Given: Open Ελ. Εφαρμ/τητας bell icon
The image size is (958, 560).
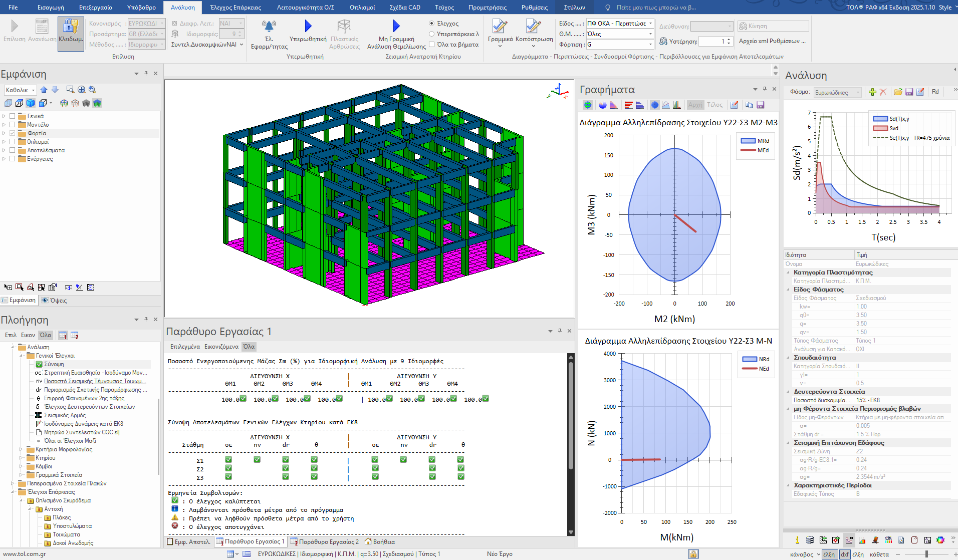Looking at the screenshot, I should 269,26.
